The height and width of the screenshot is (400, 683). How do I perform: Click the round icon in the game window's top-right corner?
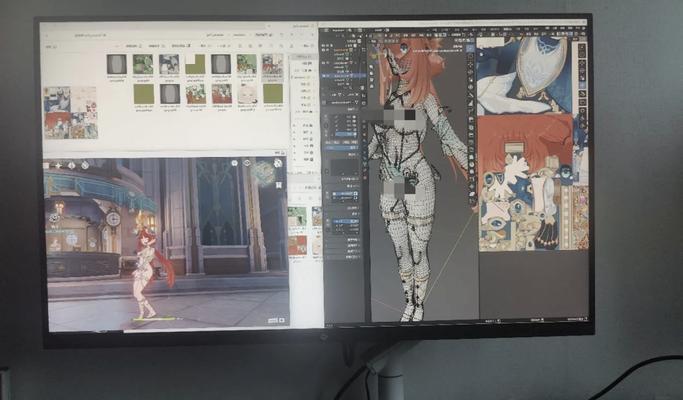(x=277, y=163)
